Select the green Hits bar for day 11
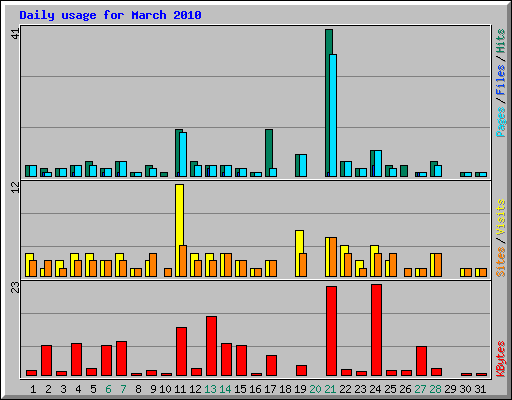Screen dimensions: 512x400 click(x=178, y=153)
